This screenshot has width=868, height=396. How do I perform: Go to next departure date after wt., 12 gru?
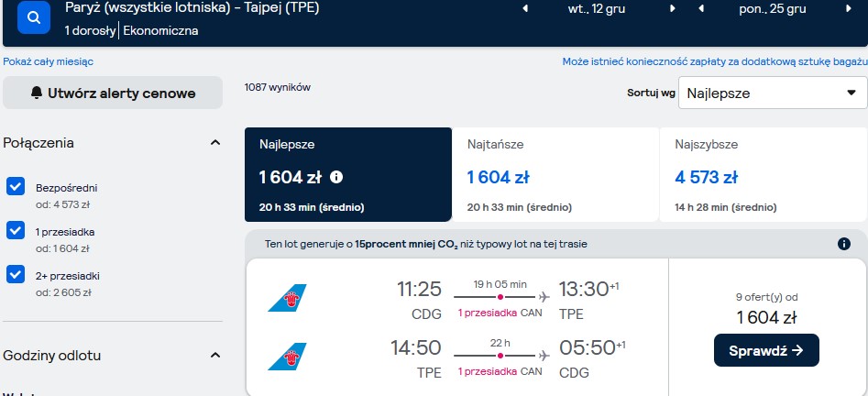673,9
